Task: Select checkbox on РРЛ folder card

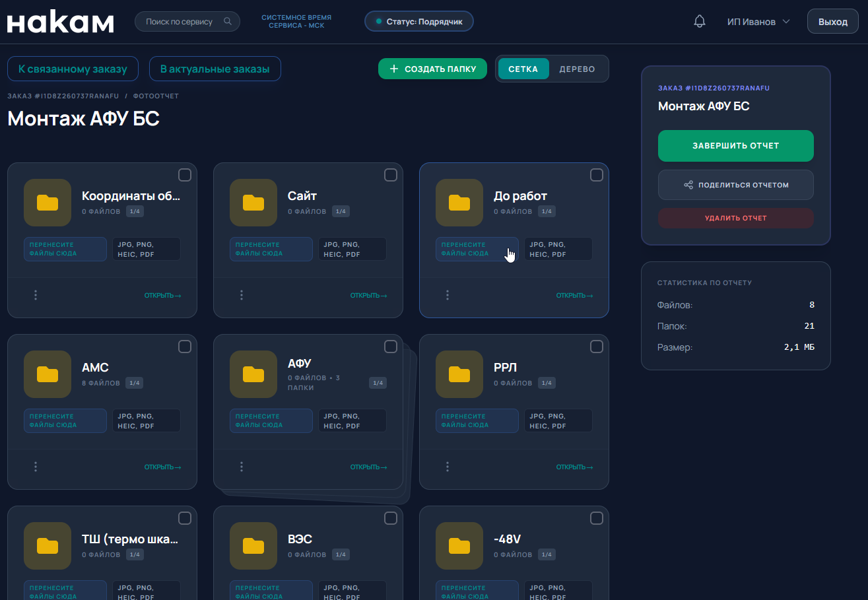Action: coord(597,347)
